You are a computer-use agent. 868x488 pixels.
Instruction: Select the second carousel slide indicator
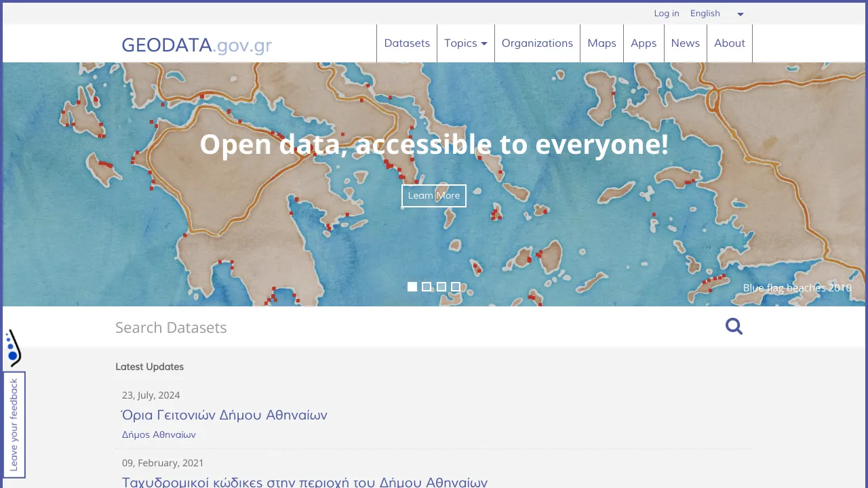point(427,287)
